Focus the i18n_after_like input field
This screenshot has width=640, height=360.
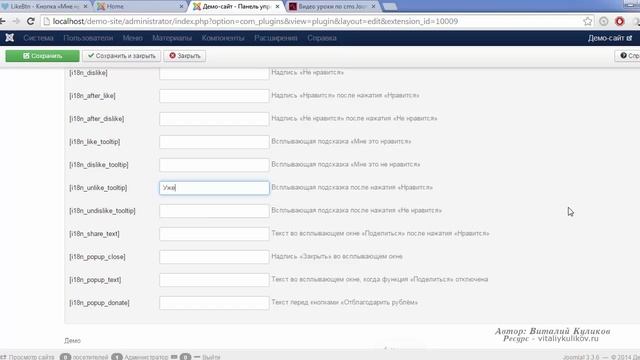[x=214, y=96]
